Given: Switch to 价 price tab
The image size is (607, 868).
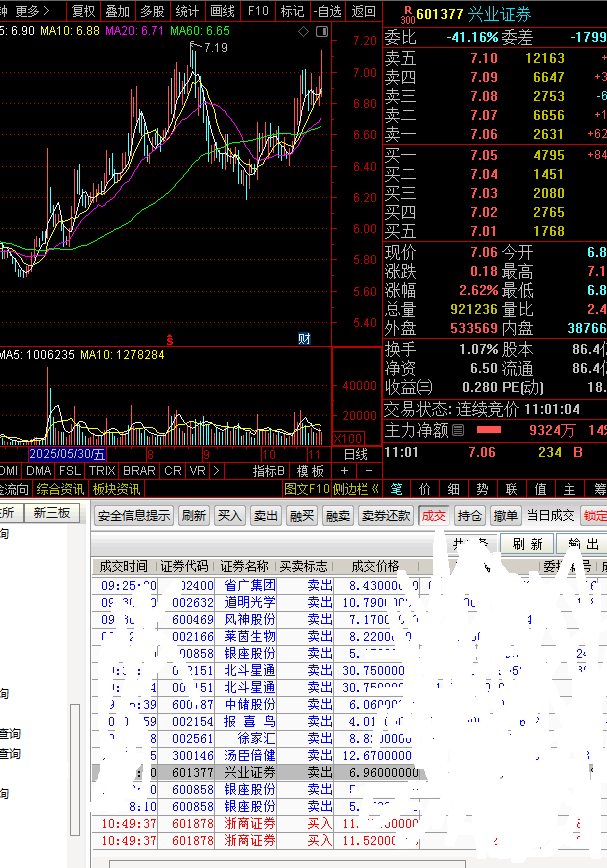Looking at the screenshot, I should 425,489.
